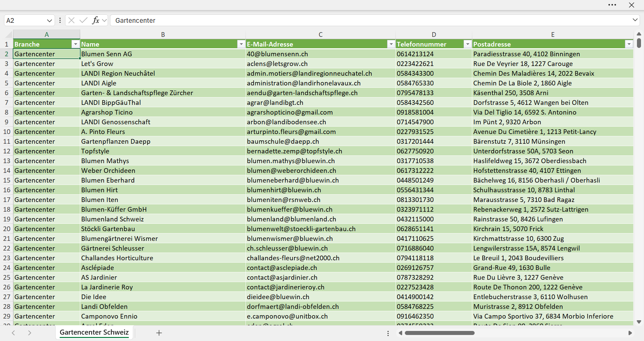Select Blumen-Küffer GmbH cell
Image resolution: width=644 pixels, height=341 pixels.
click(163, 209)
